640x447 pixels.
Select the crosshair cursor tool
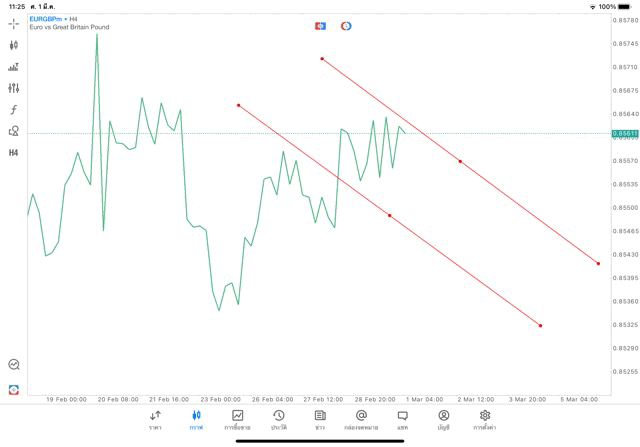point(14,23)
